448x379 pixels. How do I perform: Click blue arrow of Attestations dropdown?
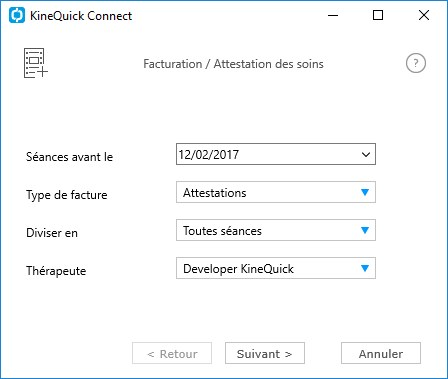tap(365, 192)
